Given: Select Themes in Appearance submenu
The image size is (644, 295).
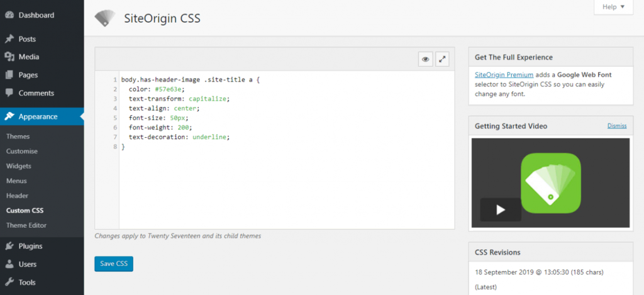Looking at the screenshot, I should [18, 136].
